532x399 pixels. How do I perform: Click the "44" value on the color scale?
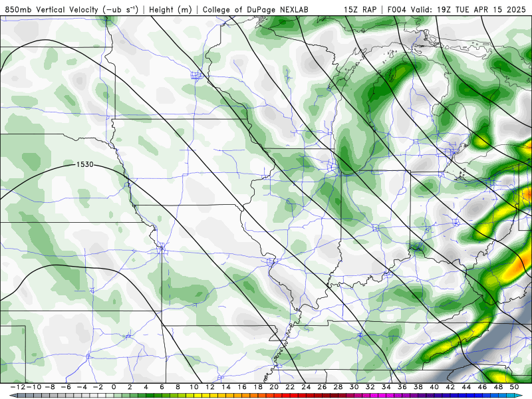coord(466,387)
